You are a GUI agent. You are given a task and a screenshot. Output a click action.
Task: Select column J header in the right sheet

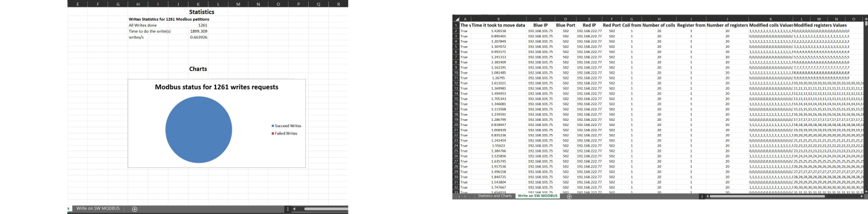coord(727,20)
